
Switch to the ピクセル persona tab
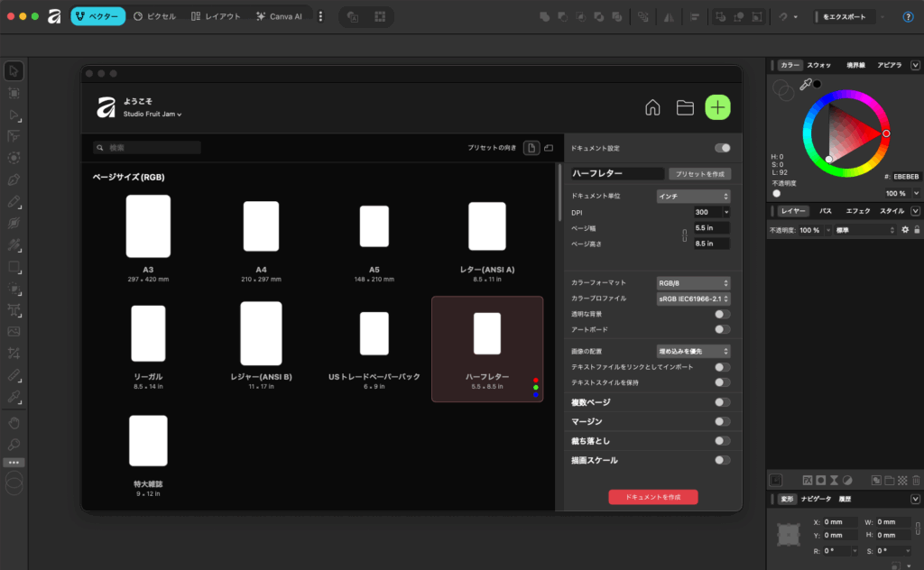coord(155,16)
